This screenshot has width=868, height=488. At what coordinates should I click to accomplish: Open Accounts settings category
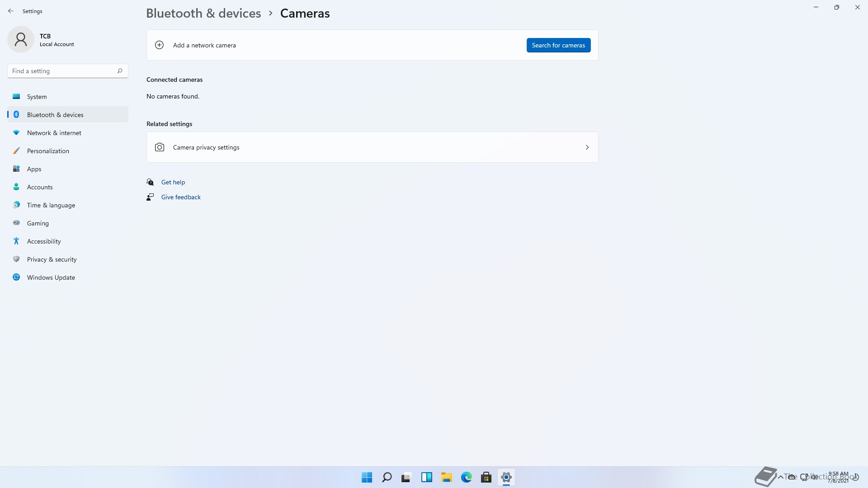tap(68, 187)
